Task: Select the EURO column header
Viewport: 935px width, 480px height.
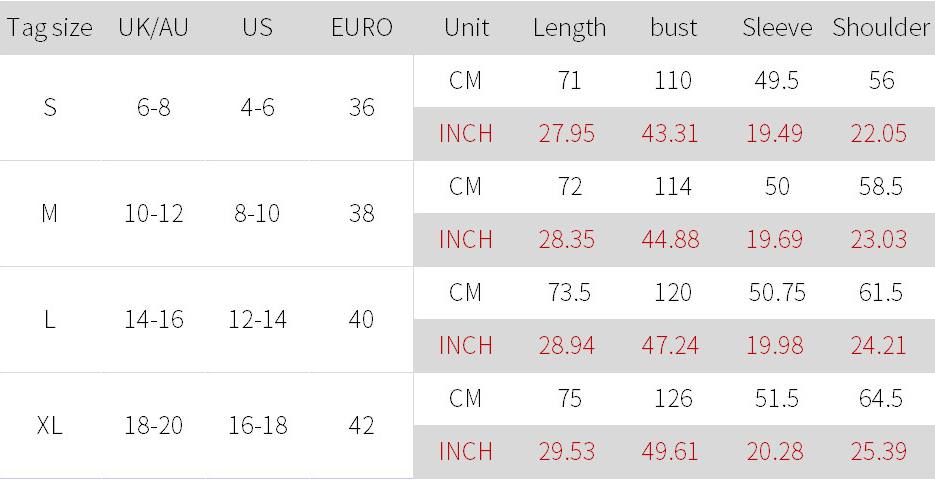Action: coord(361,28)
